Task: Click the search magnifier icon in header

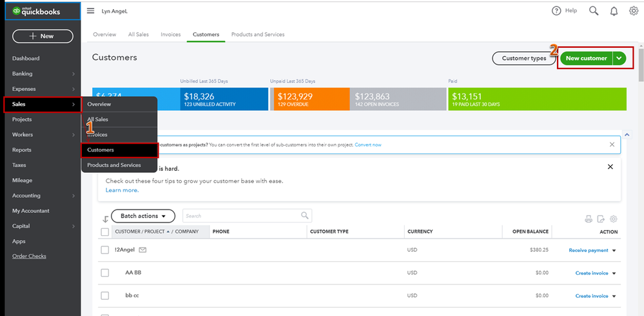Action: (594, 11)
